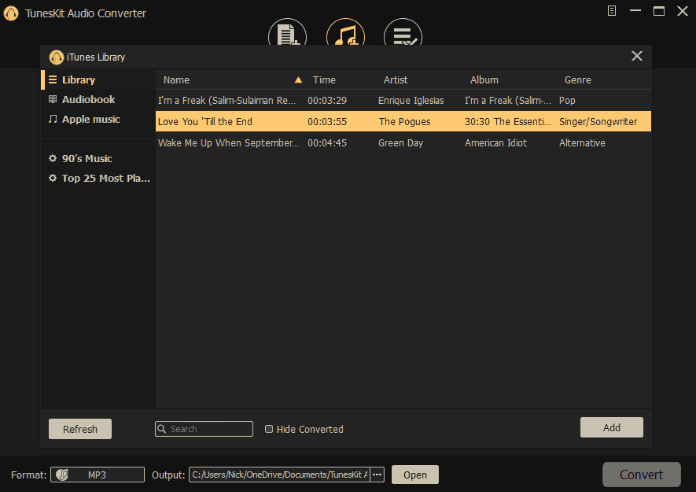Minimize the TunesKit window
696x492 pixels.
(x=636, y=11)
